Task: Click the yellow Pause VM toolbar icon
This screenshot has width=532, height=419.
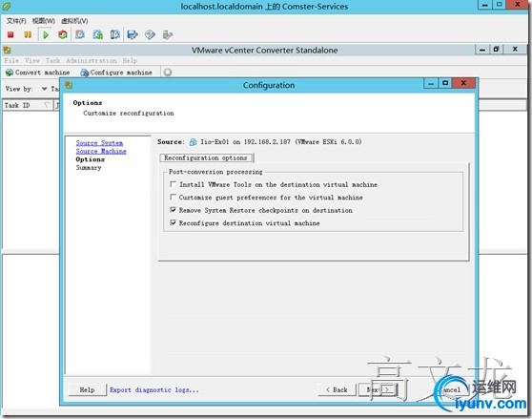Action: pyautogui.click(x=28, y=34)
